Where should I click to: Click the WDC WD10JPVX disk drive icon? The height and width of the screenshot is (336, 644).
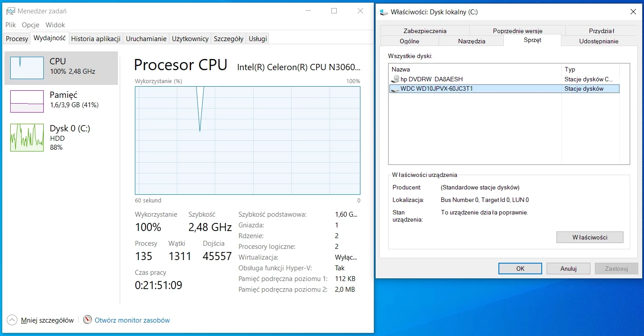tap(395, 88)
